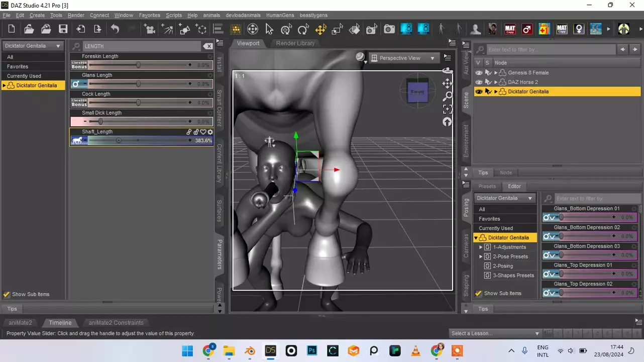Switch to the Render Library tab

pos(295,43)
